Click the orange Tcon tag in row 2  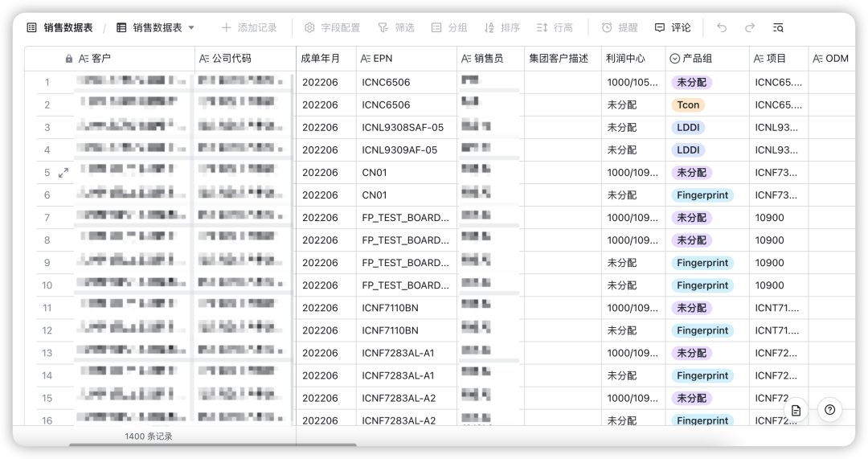[688, 105]
